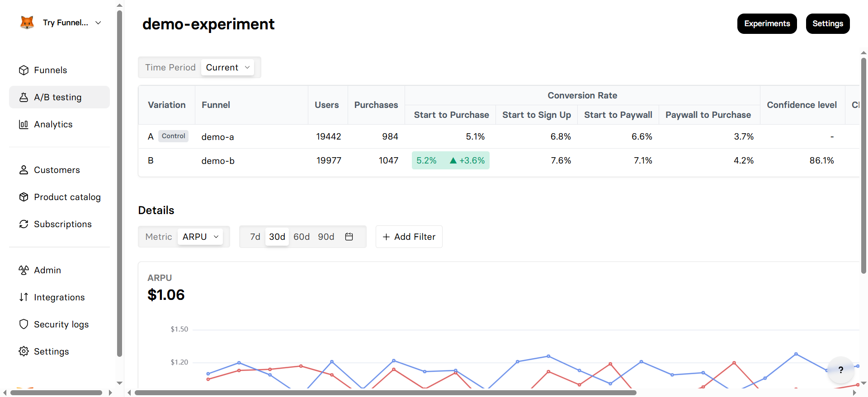
Task: Click the Add Filter button
Action: point(409,237)
